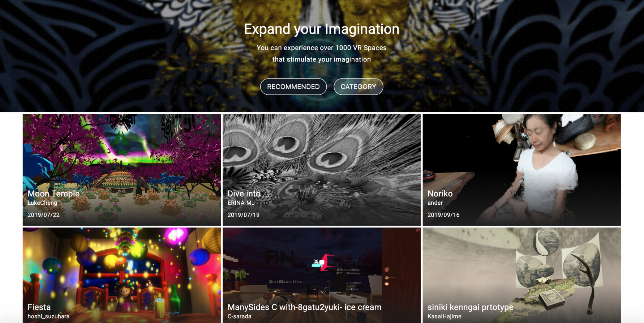This screenshot has height=323, width=644.
Task: Click the siniki kenngai prtotype title
Action: [471, 307]
